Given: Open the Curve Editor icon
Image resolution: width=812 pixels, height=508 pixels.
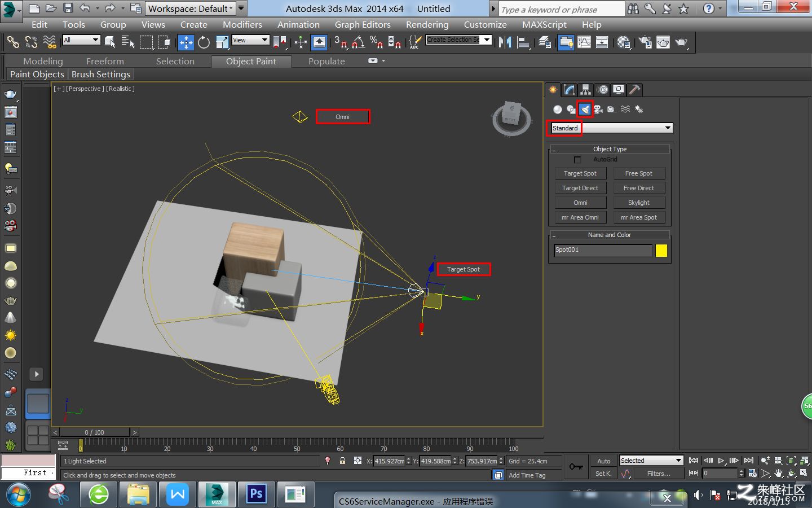Looking at the screenshot, I should (x=584, y=42).
